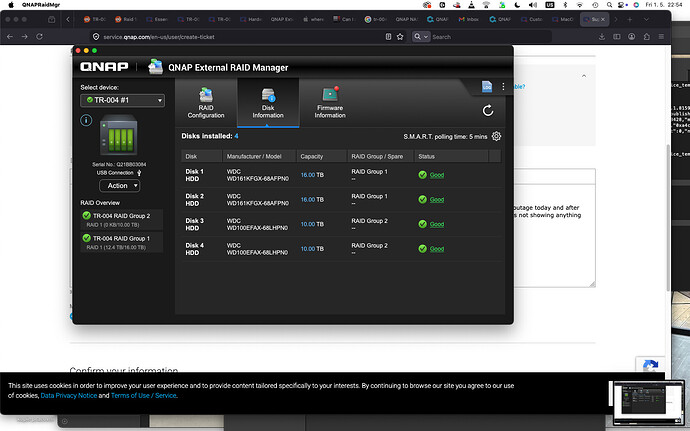
Task: Open the Apple menu
Action: 11,5
